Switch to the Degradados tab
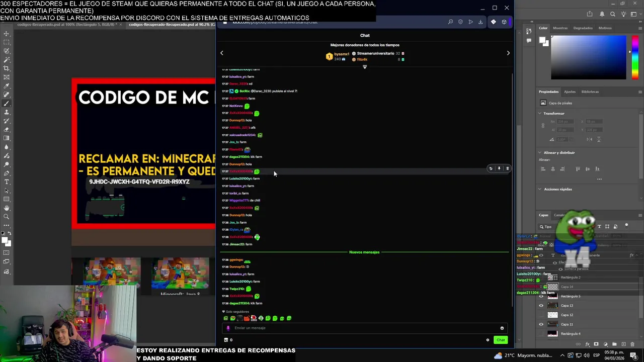The height and width of the screenshot is (362, 644). [x=583, y=28]
